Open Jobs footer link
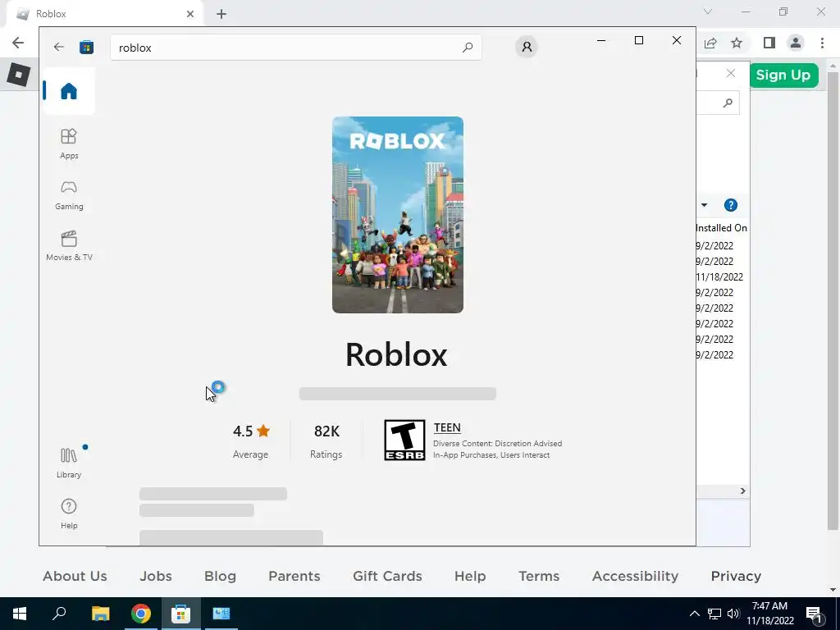Viewport: 840px width, 630px height. (156, 576)
